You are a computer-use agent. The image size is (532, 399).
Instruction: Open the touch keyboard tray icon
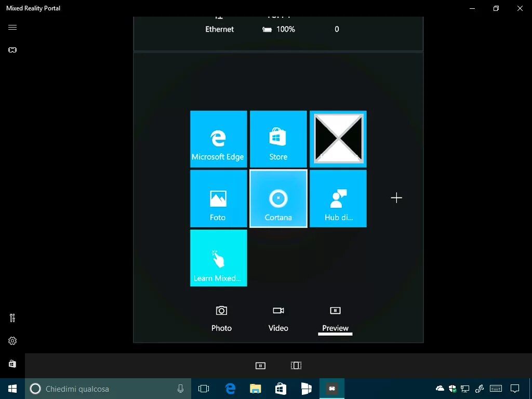click(x=496, y=389)
